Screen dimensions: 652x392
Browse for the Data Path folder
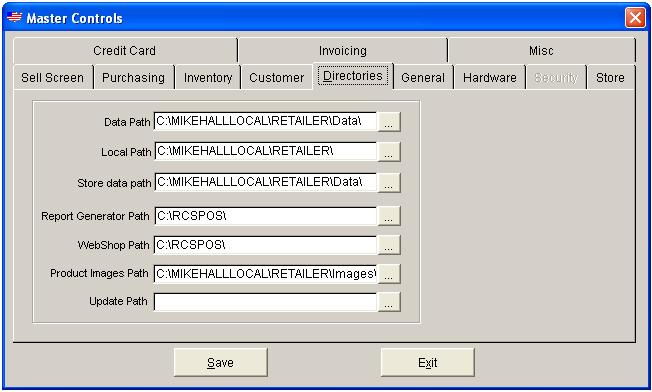pyautogui.click(x=389, y=121)
